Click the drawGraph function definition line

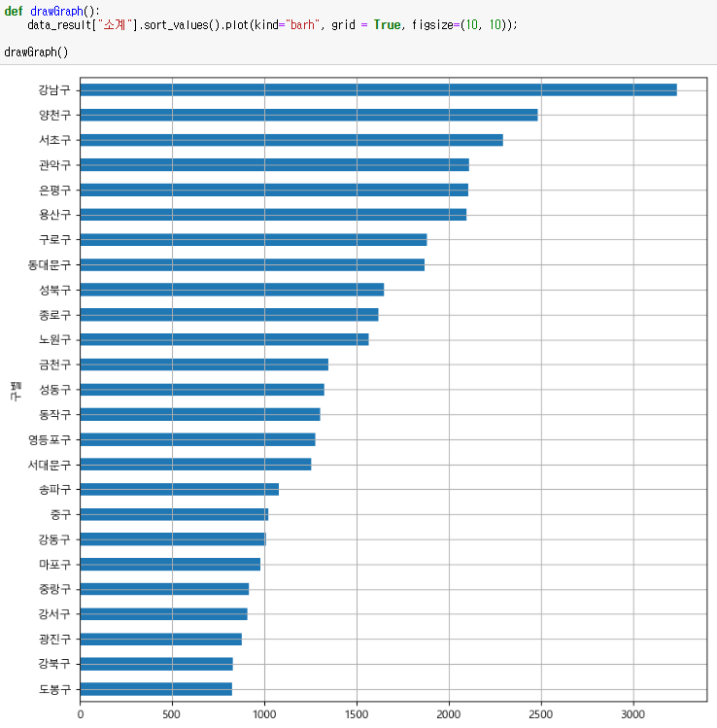(x=51, y=11)
